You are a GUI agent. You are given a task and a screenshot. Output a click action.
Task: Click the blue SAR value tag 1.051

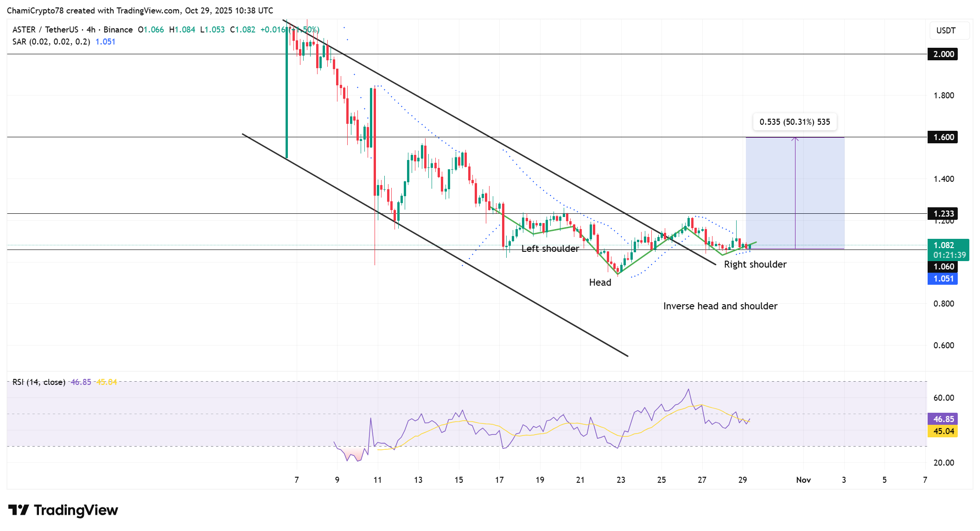pos(943,279)
